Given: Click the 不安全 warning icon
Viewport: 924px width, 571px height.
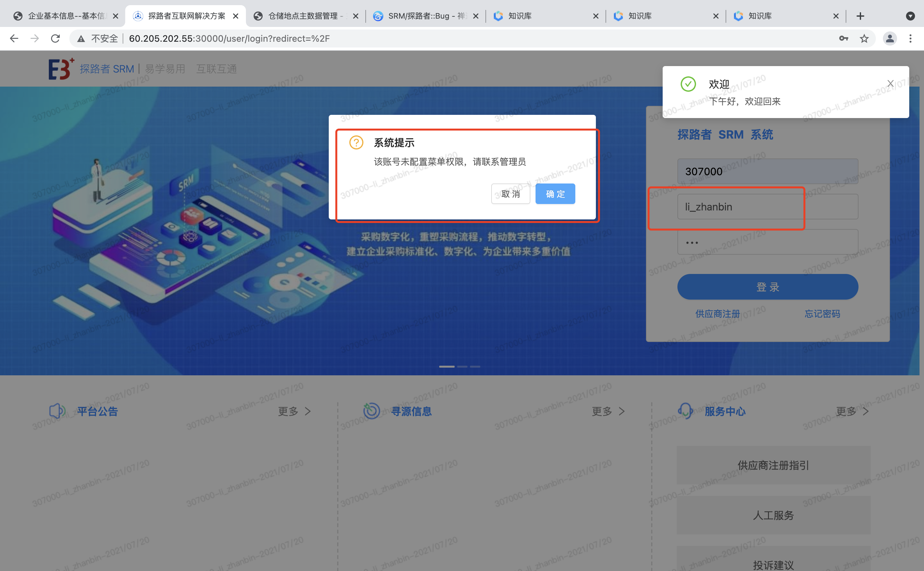Looking at the screenshot, I should pyautogui.click(x=81, y=38).
